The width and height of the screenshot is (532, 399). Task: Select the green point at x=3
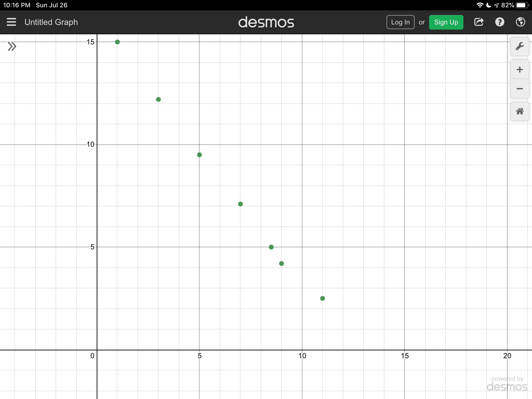coord(158,99)
